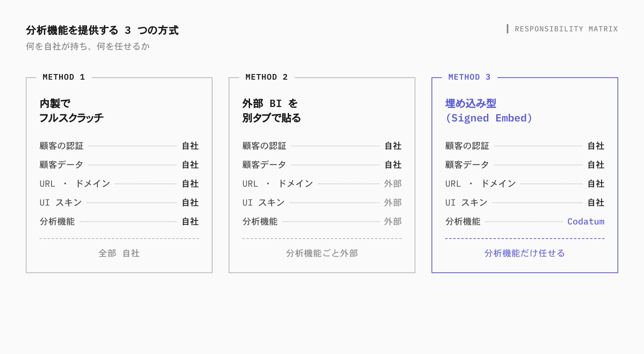
Task: Click the METHOD 1 label
Action: 64,77
